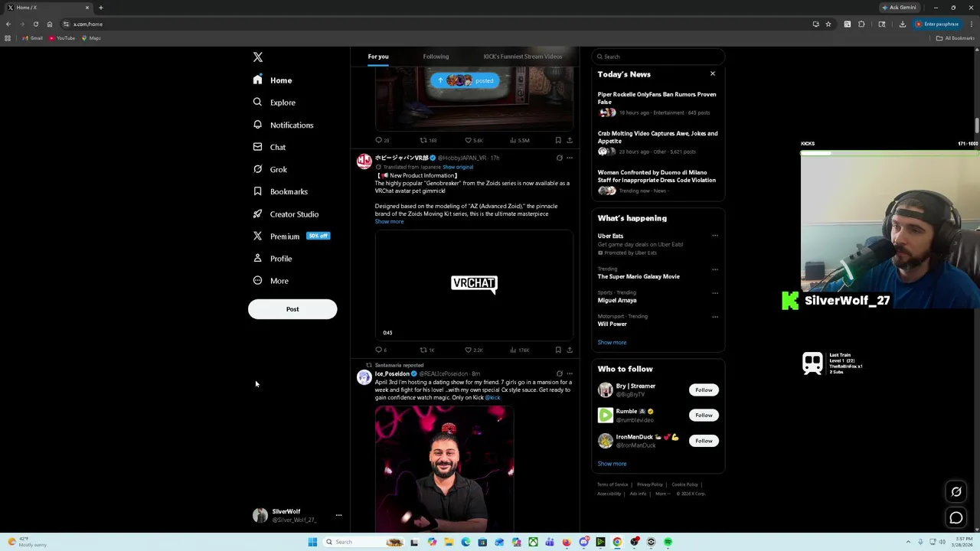
Task: Close the Today's News panel
Action: point(713,74)
